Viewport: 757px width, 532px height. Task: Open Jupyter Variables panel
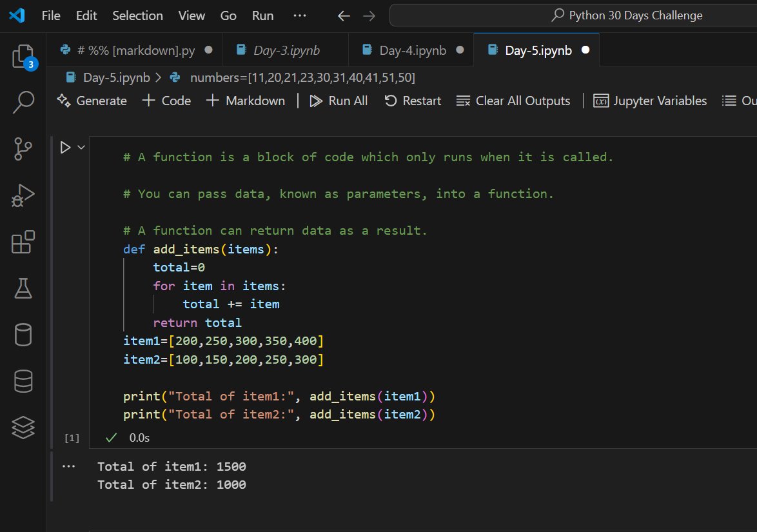point(650,101)
